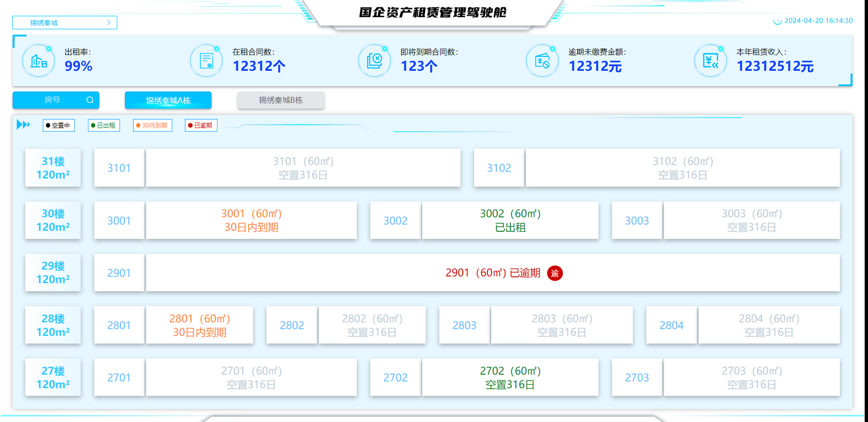Viewport: 868px width, 422px height.
Task: Toggle the 已逾期 red legend filter
Action: [x=201, y=126]
